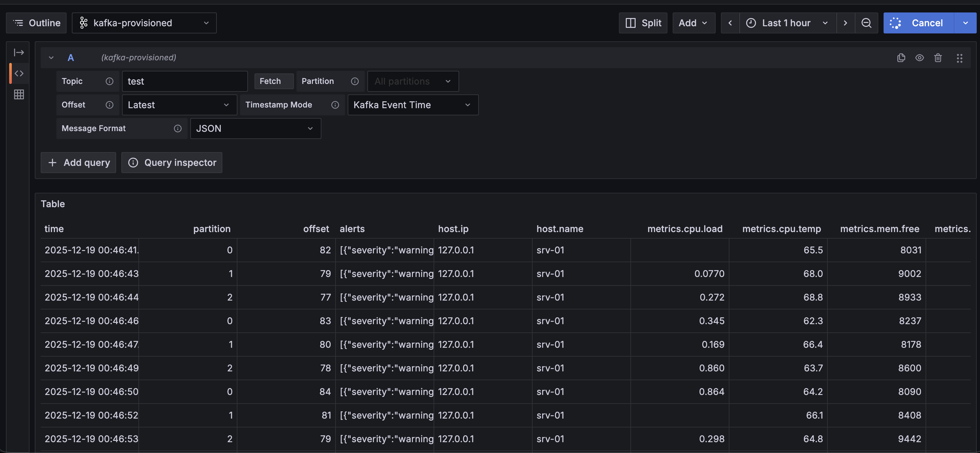
Task: Open the Outline panel
Action: click(36, 23)
